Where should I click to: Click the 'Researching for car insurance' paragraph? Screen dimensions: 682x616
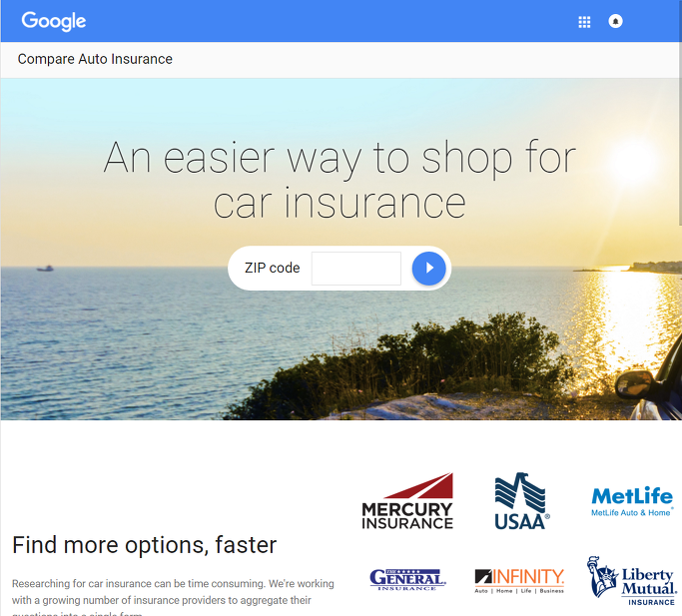pyautogui.click(x=173, y=597)
